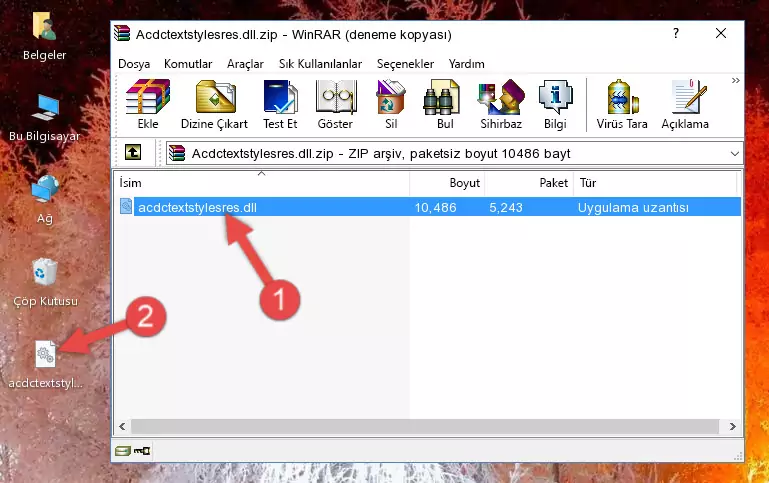Click the WinRAR help question mark button

pyautogui.click(x=676, y=33)
